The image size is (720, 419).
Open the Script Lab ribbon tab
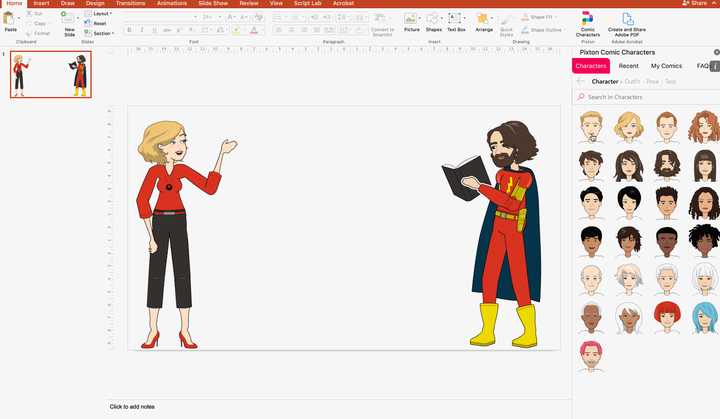(307, 3)
